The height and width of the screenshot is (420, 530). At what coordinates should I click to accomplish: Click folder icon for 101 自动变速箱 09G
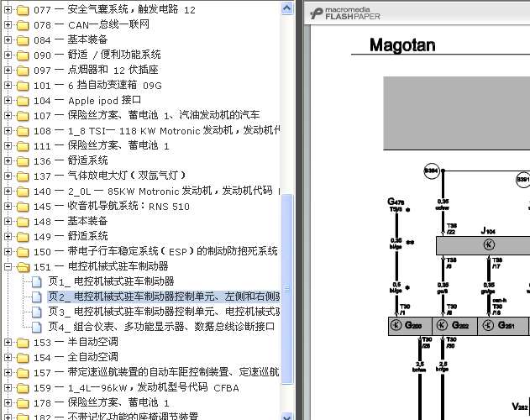(x=23, y=86)
